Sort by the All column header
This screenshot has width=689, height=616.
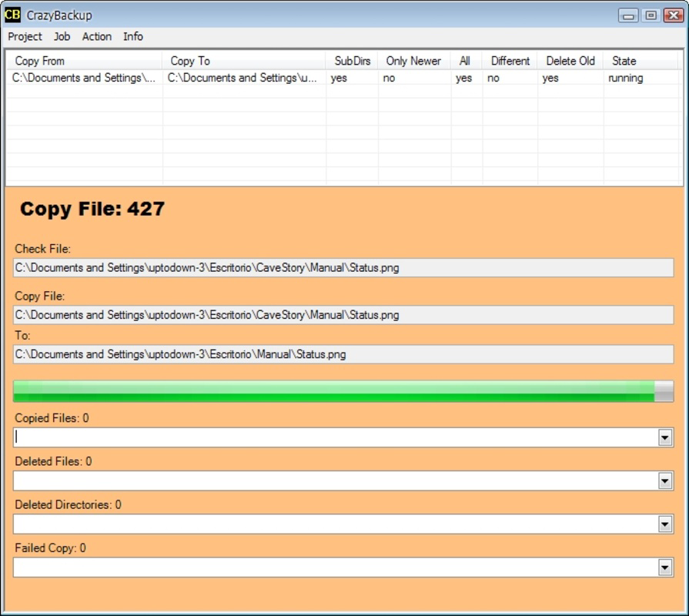(x=466, y=61)
